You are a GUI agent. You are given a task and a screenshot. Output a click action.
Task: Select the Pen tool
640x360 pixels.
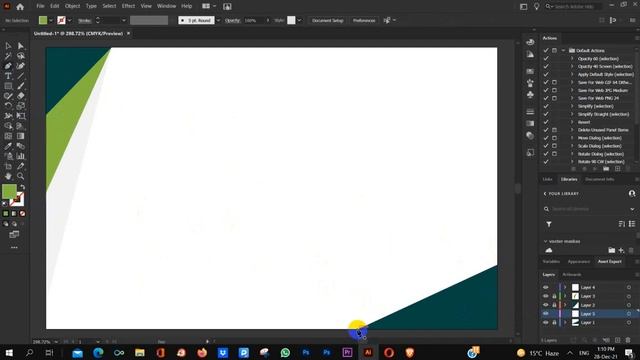click(x=8, y=66)
